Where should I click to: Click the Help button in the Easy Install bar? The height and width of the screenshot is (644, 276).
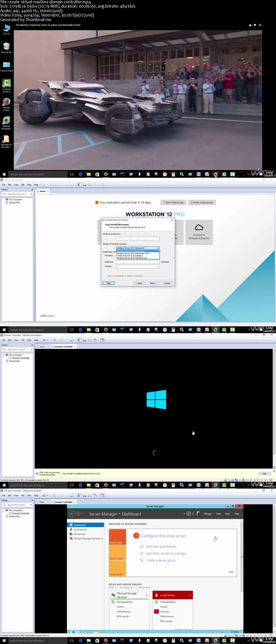click(x=264, y=473)
